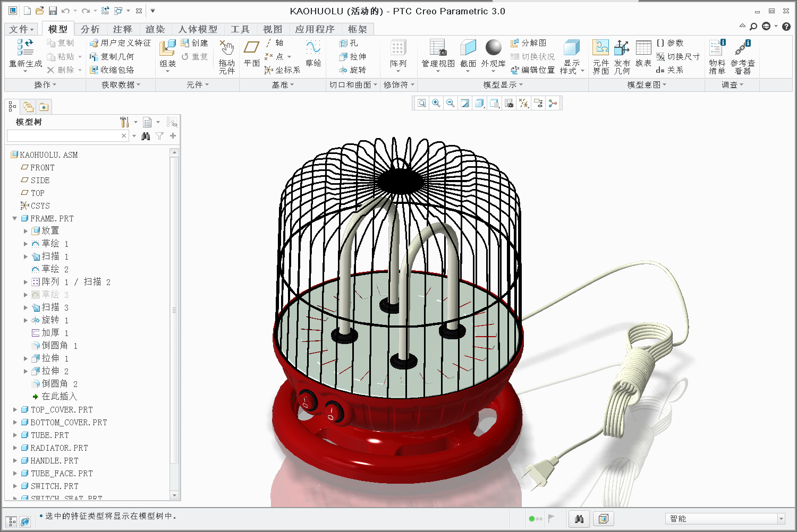Open the 模型显示 group dropdown
The height and width of the screenshot is (532, 797).
[x=503, y=85]
